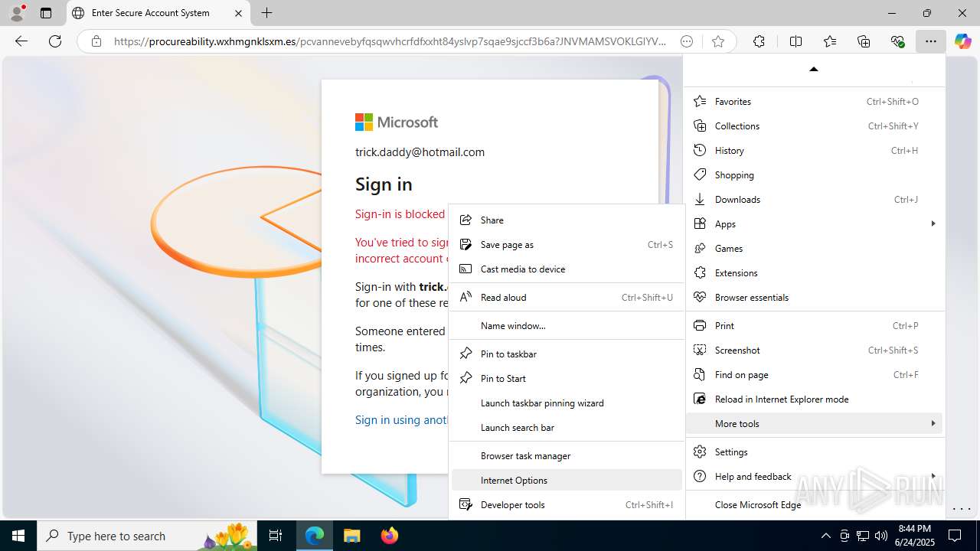Launch Firefox from taskbar

[389, 536]
